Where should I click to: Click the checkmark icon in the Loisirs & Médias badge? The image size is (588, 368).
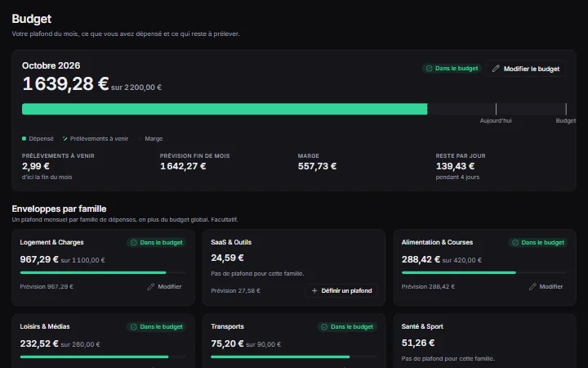pyautogui.click(x=133, y=326)
